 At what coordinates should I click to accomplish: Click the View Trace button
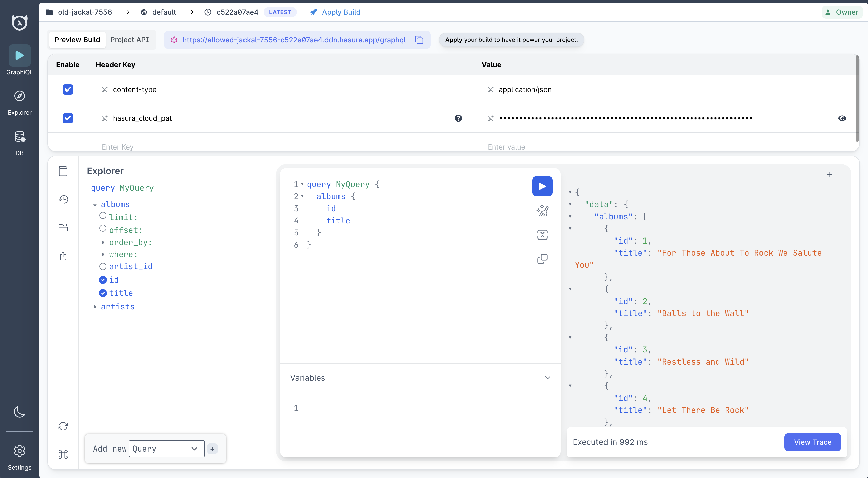(x=812, y=442)
